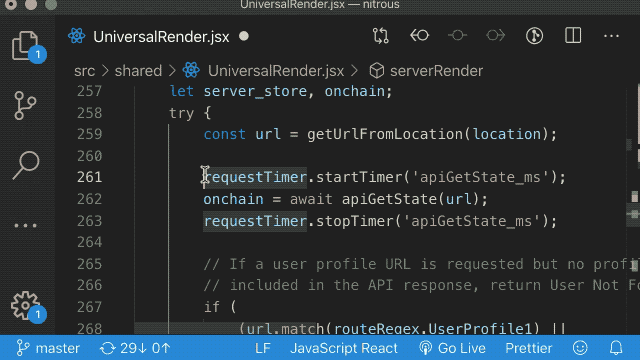Click apiGetState(url) in the await line
The height and width of the screenshot is (360, 640).
[x=410, y=199]
